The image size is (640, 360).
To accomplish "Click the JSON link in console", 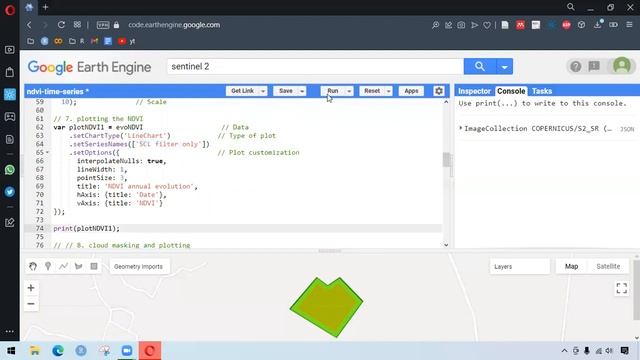I will [x=627, y=129].
